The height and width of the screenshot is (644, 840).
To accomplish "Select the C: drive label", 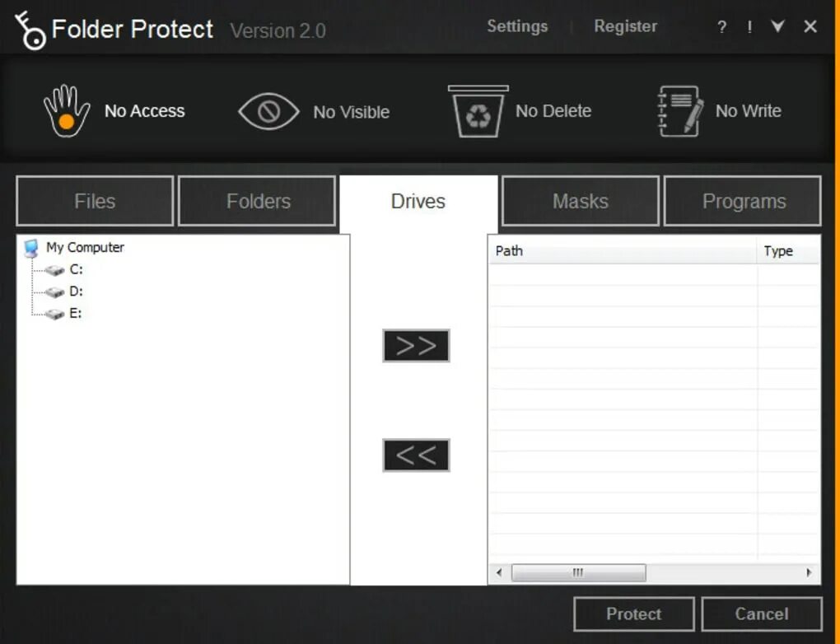I will point(76,269).
